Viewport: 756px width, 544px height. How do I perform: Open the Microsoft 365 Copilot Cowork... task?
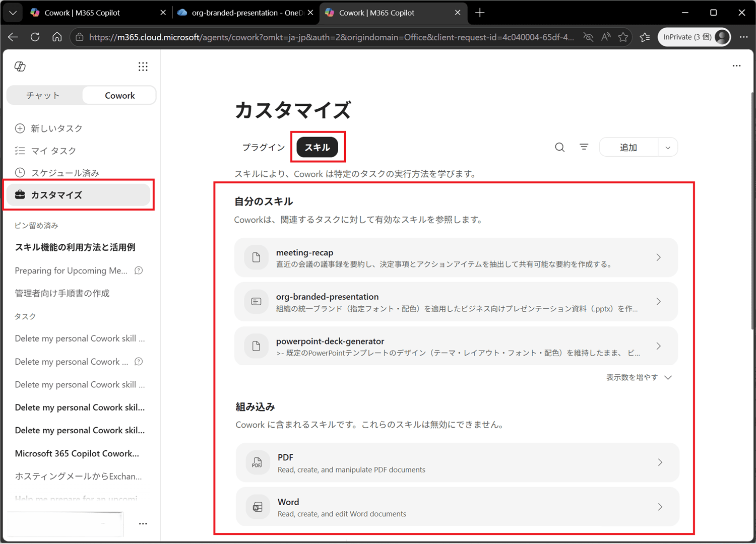(x=77, y=453)
